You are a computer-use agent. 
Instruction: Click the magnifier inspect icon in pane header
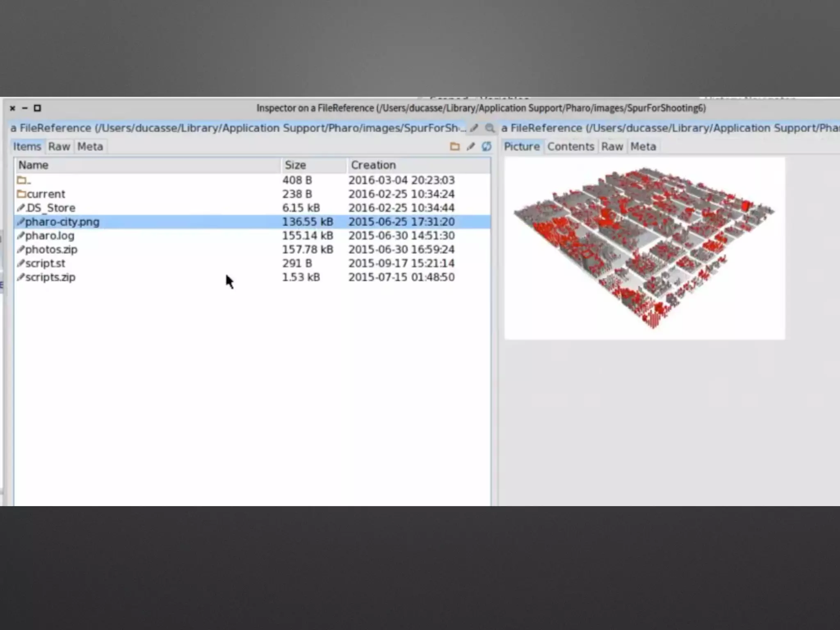[489, 128]
